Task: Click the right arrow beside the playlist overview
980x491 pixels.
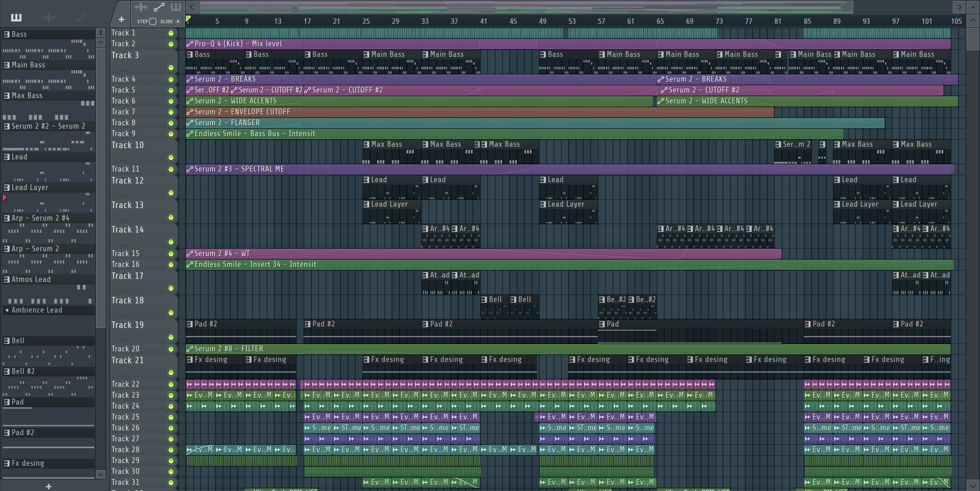Action: tap(960, 7)
